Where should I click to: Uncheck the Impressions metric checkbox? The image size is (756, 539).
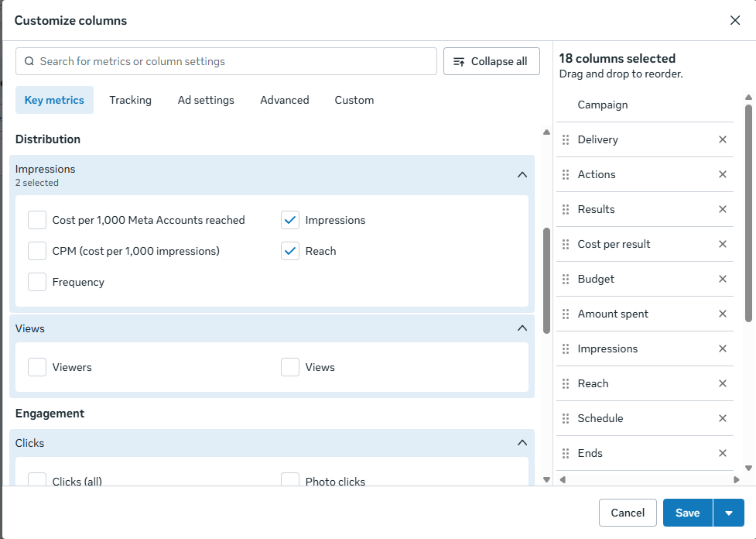290,220
